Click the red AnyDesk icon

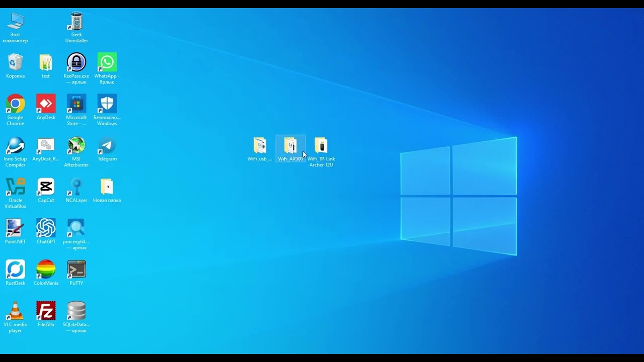46,104
